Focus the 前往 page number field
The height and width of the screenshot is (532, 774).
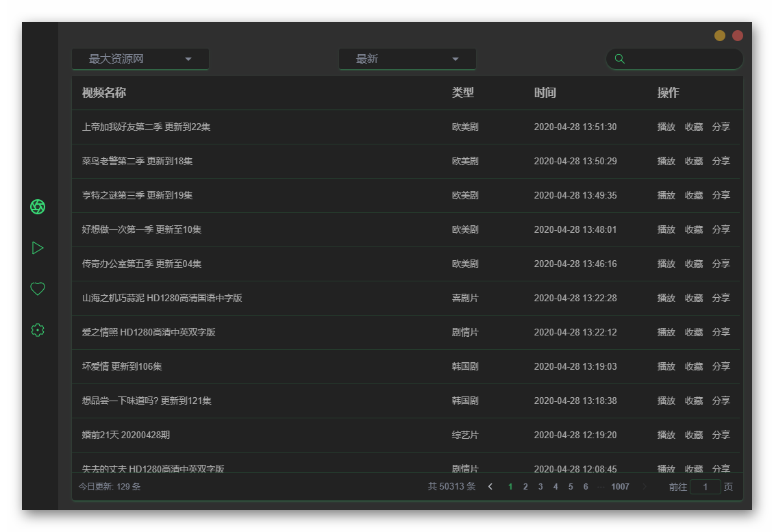click(705, 487)
